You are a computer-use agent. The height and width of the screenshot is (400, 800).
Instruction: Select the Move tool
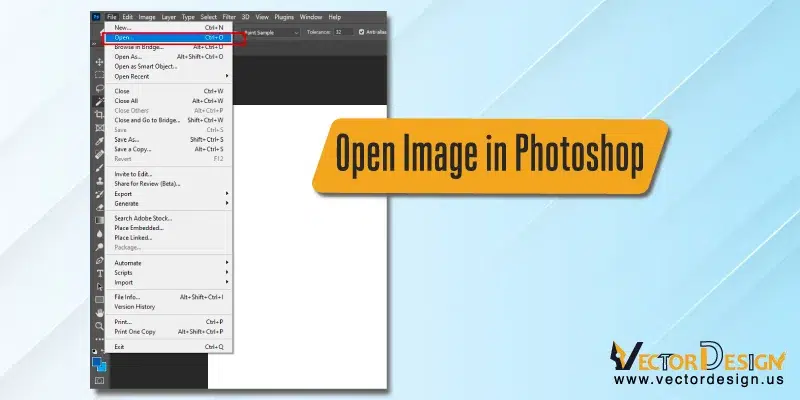[99, 62]
